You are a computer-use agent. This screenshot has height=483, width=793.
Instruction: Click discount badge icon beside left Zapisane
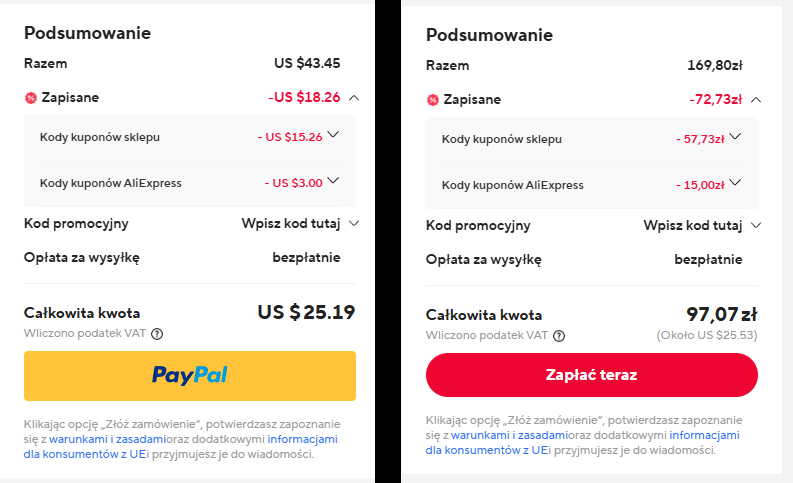click(31, 98)
